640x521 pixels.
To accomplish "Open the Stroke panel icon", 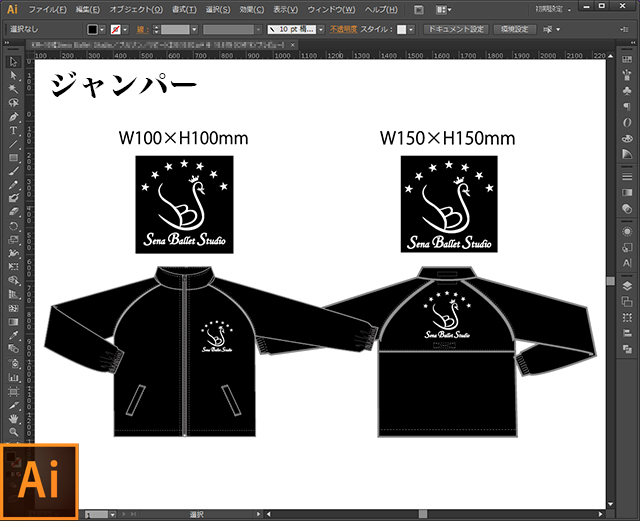I will click(627, 177).
